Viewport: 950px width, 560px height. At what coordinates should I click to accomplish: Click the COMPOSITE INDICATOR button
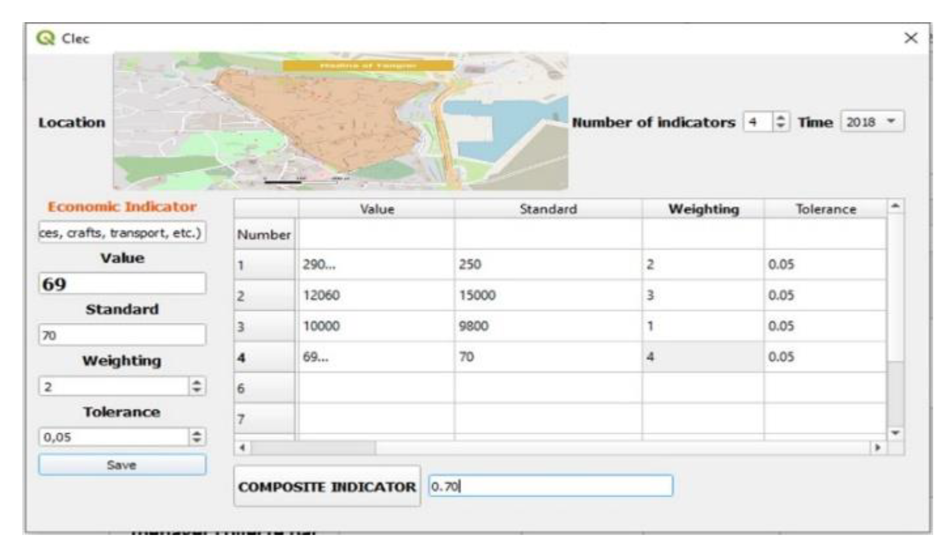[327, 486]
